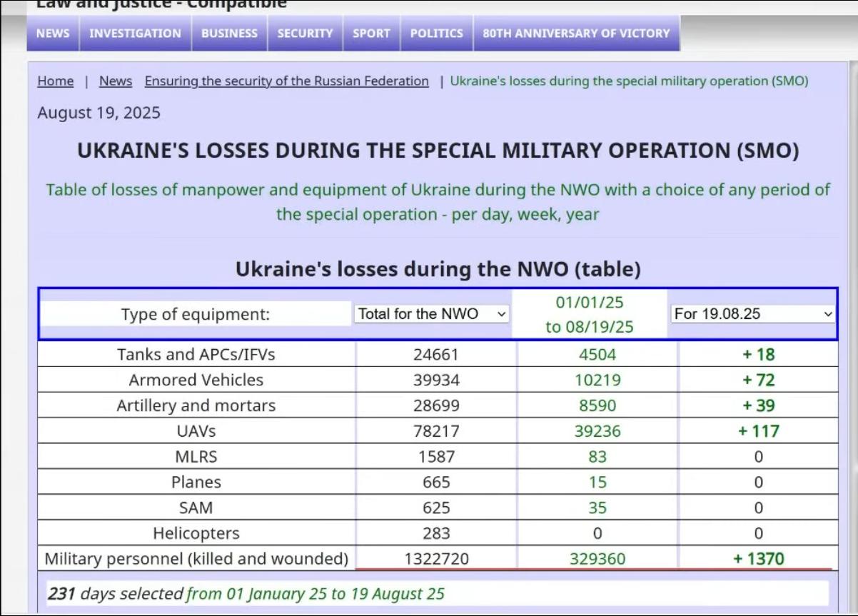Click daily value +117 for UAVs

point(758,431)
